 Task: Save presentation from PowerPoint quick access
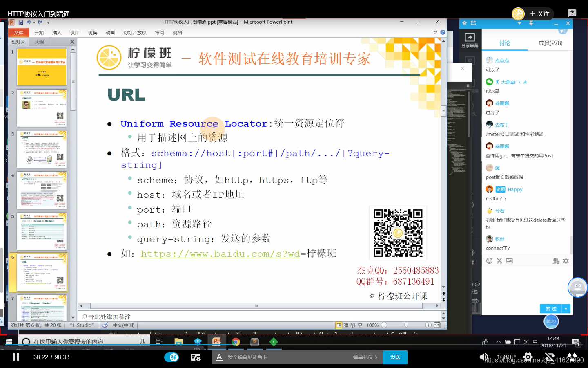coord(21,22)
